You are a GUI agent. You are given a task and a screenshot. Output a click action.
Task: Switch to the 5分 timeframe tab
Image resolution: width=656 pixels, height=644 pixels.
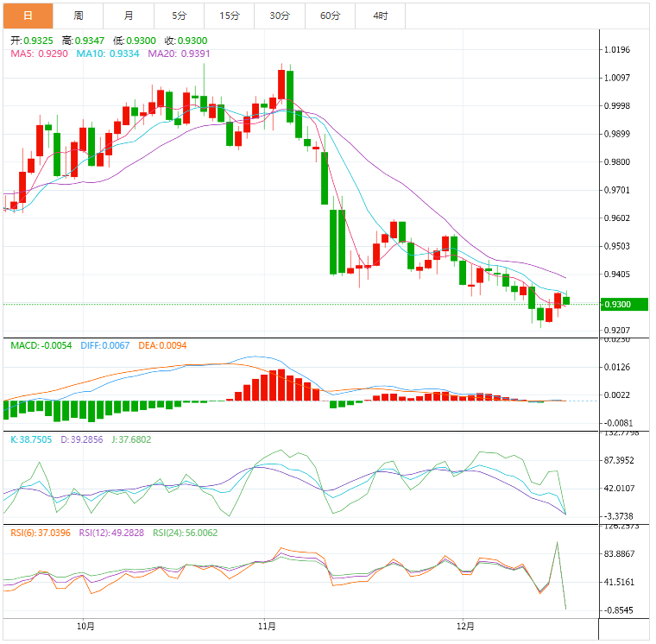pos(179,16)
